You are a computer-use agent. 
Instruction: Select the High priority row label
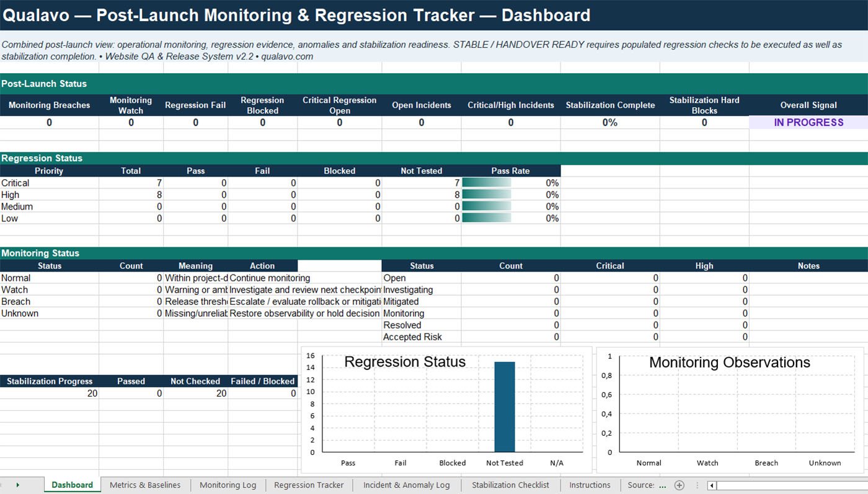click(x=50, y=195)
